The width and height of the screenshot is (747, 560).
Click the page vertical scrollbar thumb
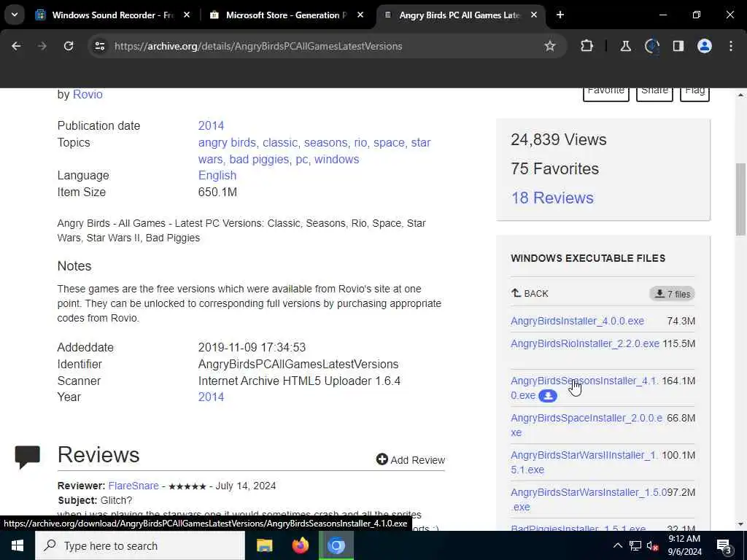(740, 198)
